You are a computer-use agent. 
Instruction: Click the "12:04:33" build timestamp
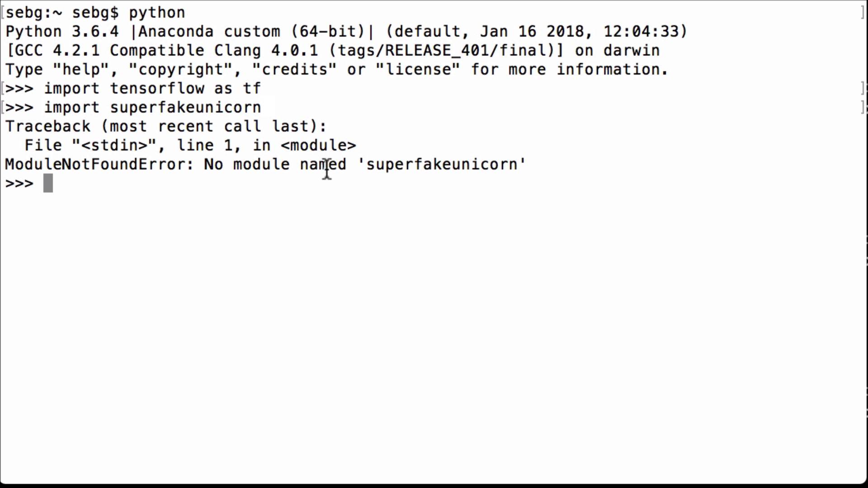click(x=641, y=32)
